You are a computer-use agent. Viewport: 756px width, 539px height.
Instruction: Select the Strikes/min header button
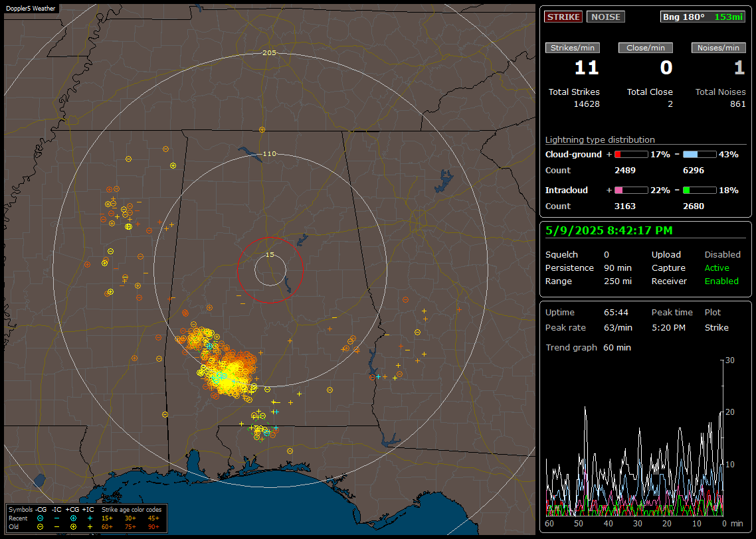point(572,48)
